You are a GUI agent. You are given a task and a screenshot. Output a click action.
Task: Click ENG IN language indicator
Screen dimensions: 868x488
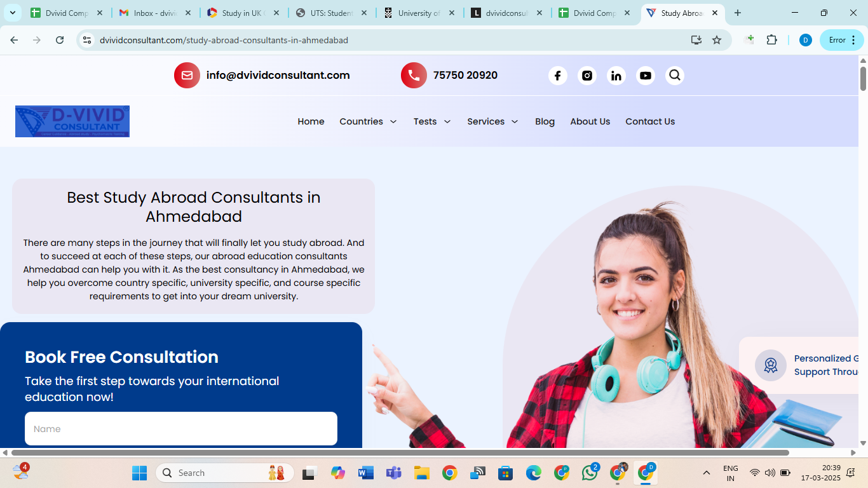(731, 473)
